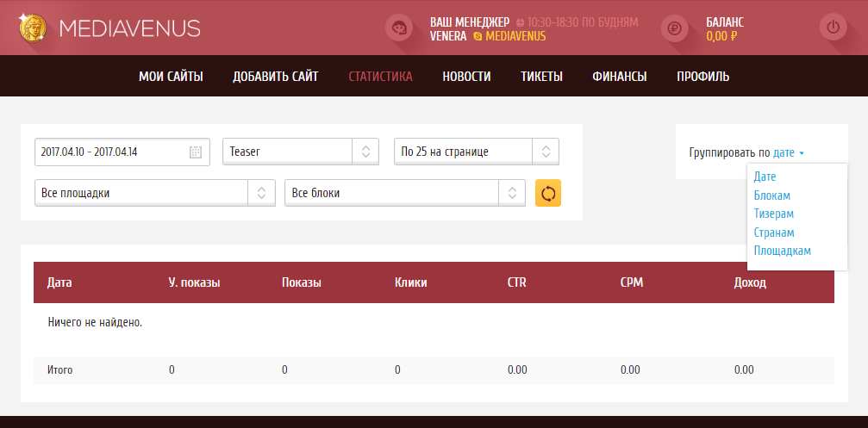Image resolution: width=868 pixels, height=428 pixels.
Task: Log out with the power icon
Action: (834, 28)
